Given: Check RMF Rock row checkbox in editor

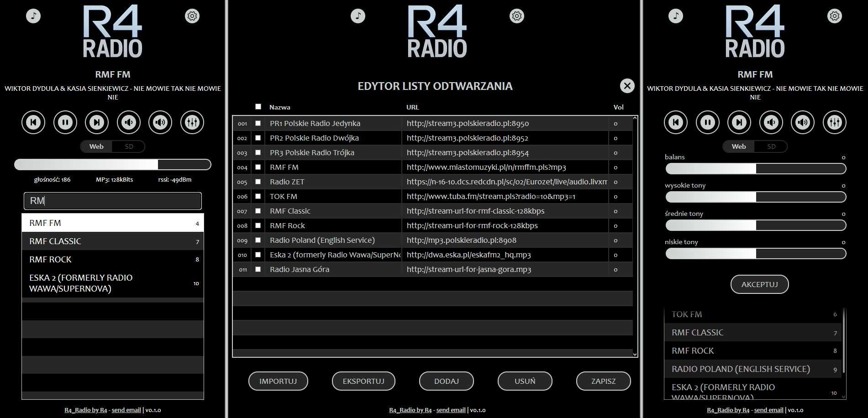Looking at the screenshot, I should coord(258,225).
